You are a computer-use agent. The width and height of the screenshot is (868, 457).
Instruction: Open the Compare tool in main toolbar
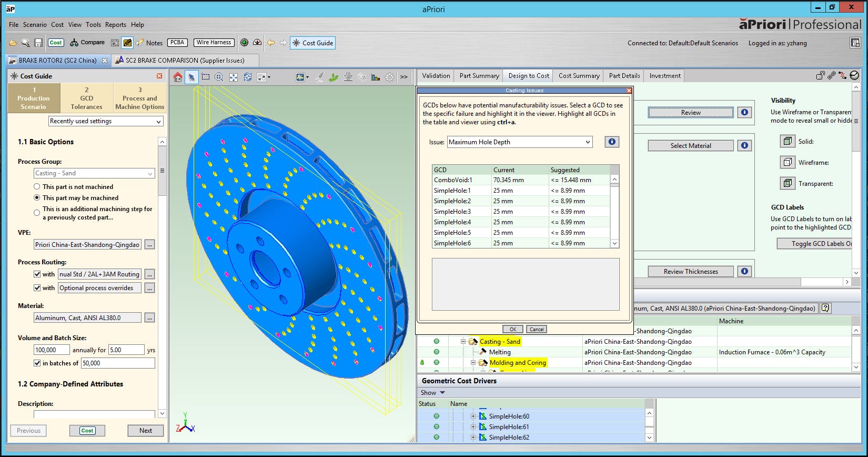(x=87, y=43)
